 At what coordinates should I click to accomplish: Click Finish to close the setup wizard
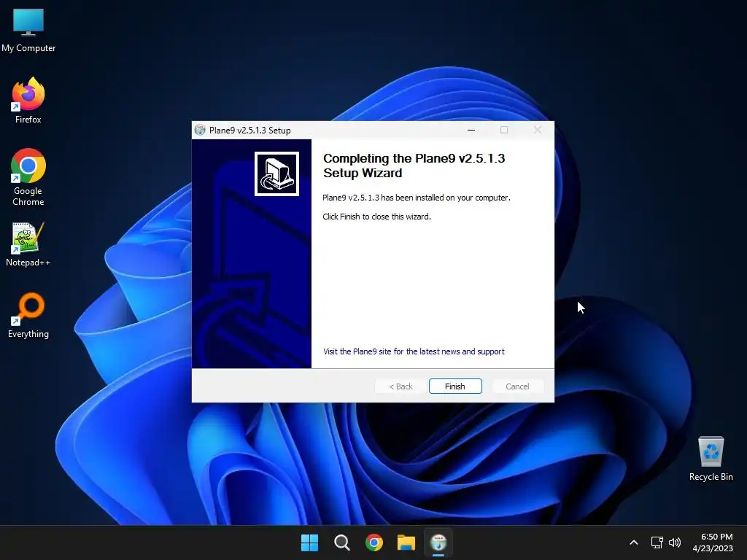[x=455, y=386]
